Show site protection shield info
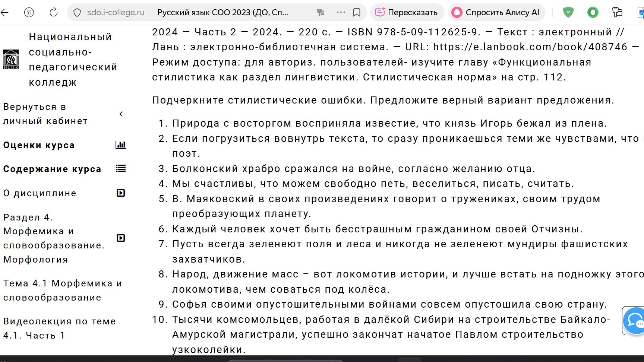This screenshot has height=362, width=644. 77,13
